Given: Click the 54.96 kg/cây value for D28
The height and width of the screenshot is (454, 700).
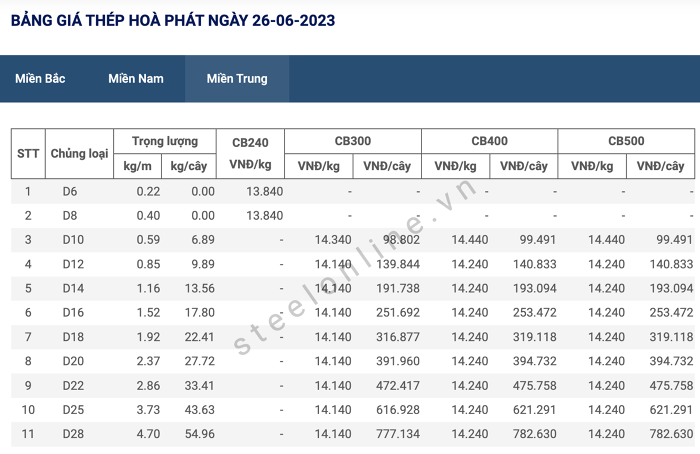Looking at the screenshot, I should point(200,434).
